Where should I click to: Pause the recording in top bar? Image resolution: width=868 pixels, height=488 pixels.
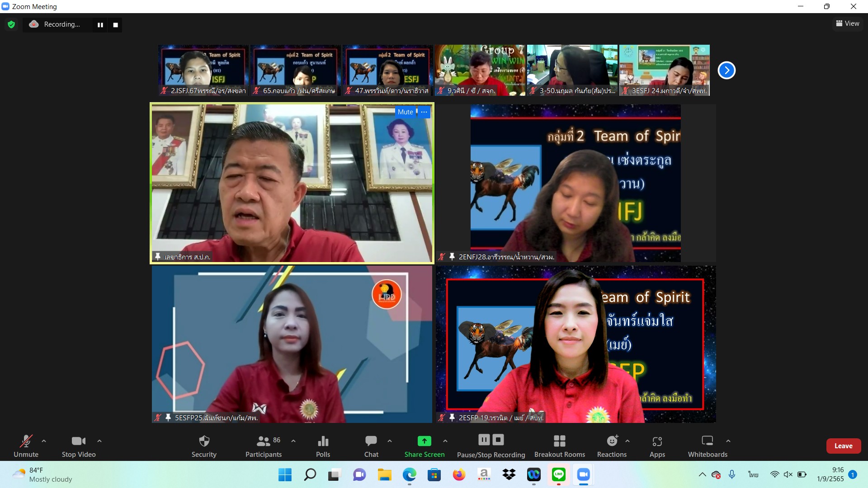click(100, 25)
